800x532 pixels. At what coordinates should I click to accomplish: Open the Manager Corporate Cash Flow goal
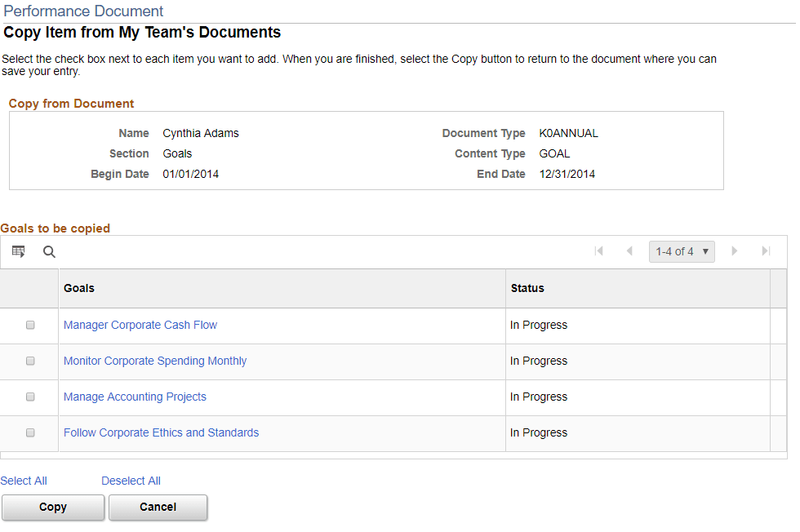click(140, 325)
